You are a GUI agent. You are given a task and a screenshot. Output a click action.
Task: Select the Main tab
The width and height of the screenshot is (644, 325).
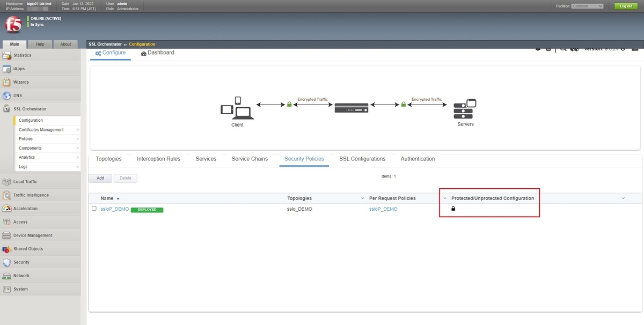click(14, 45)
